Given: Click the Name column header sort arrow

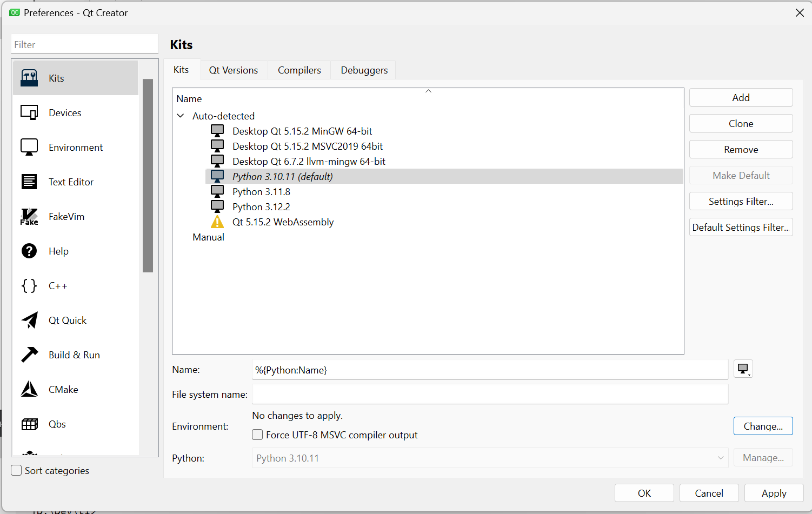Looking at the screenshot, I should [x=428, y=91].
